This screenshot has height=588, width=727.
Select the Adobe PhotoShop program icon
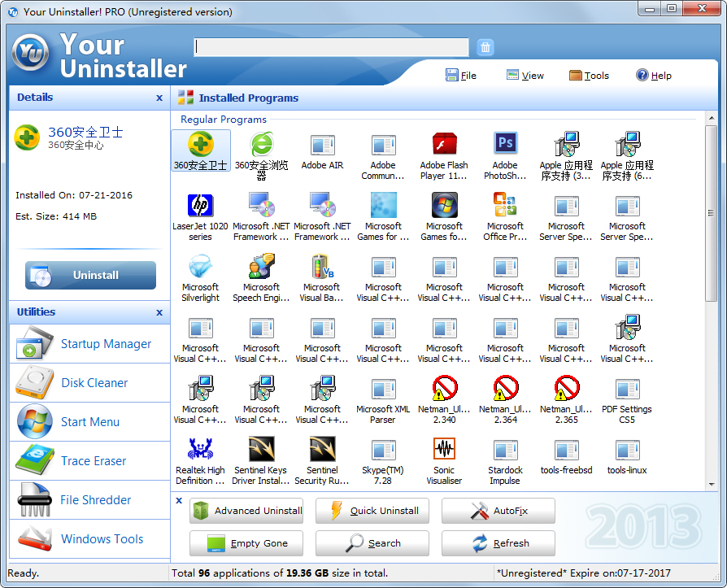(505, 145)
